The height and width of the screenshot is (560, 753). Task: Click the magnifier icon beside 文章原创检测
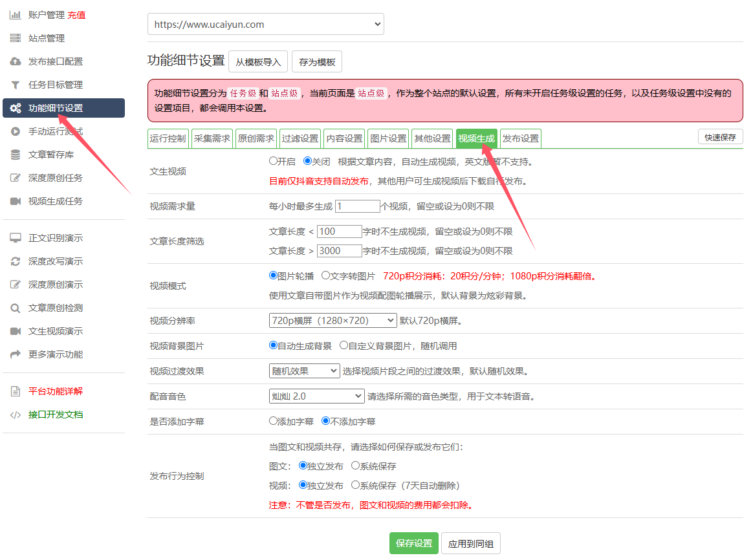tap(16, 308)
